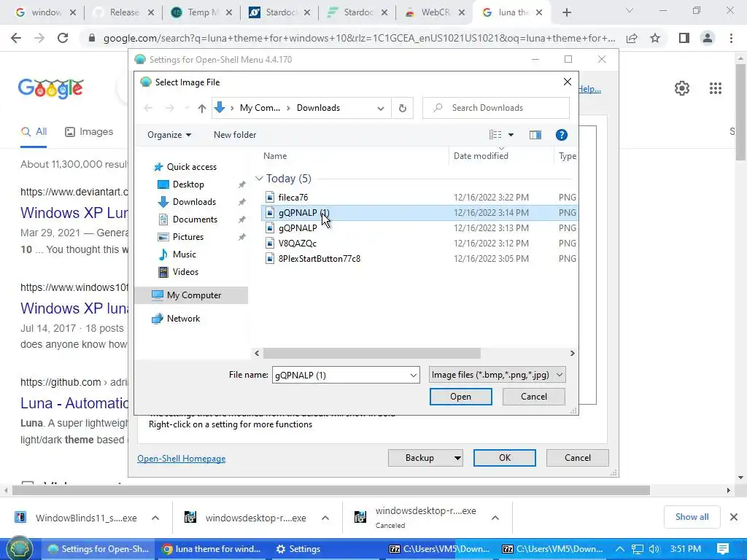Click OK in Open-Shell settings
Screen dimensions: 747x560
505,458
